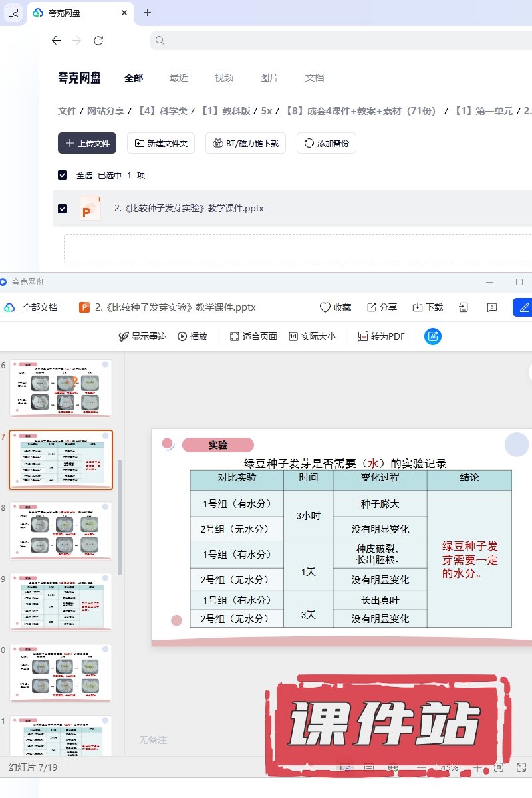This screenshot has width=532, height=798.
Task: Click 转为PDF to convert file
Action: pyautogui.click(x=381, y=336)
